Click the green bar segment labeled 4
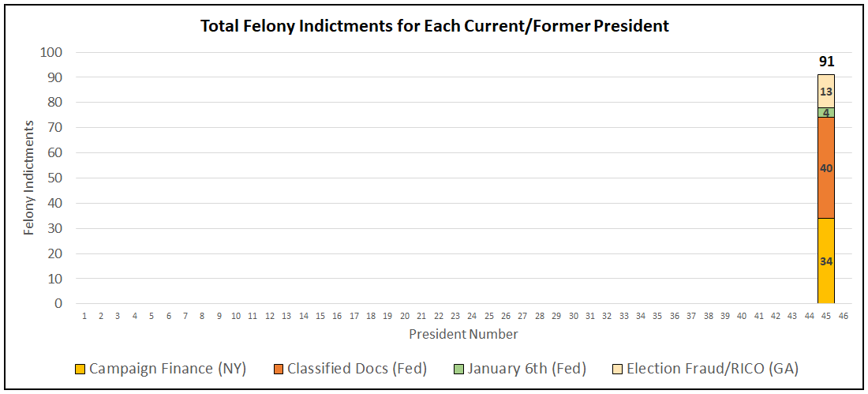The width and height of the screenshot is (868, 394). 826,113
